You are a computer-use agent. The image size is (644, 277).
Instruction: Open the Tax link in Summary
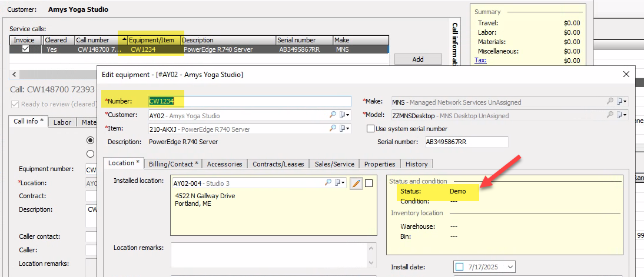pos(480,61)
